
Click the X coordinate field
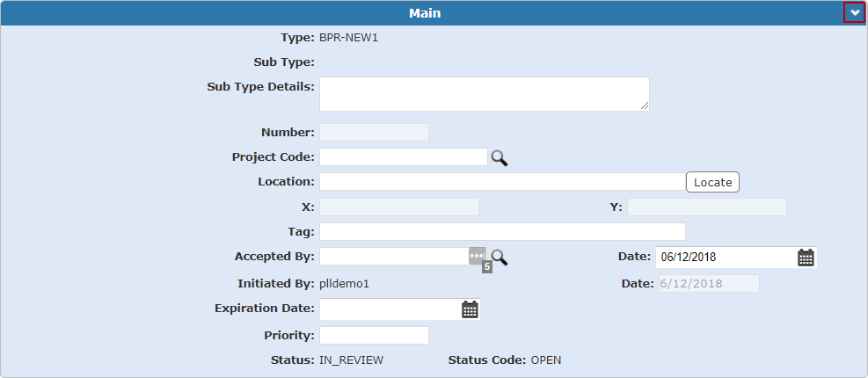click(399, 207)
